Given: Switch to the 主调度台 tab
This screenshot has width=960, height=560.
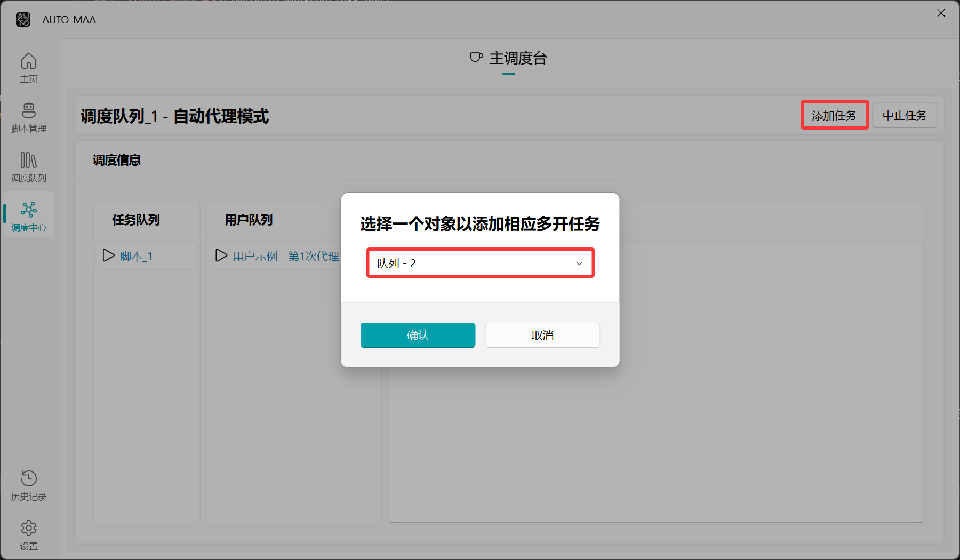Looking at the screenshot, I should tap(509, 58).
